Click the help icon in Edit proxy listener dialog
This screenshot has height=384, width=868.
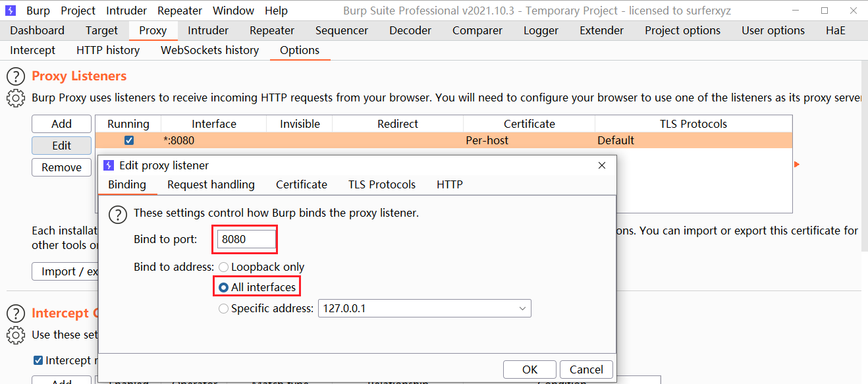pos(117,214)
